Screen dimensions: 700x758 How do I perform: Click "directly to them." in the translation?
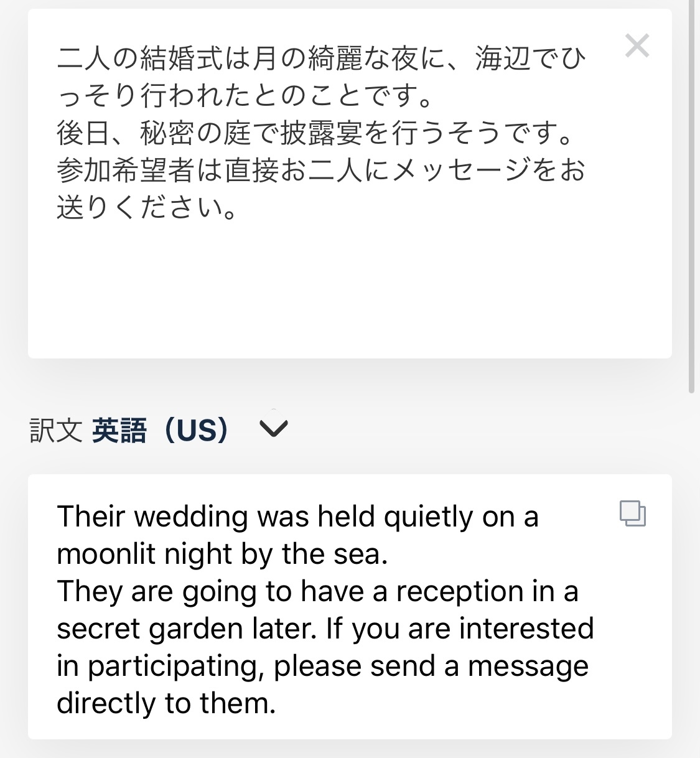pos(166,703)
